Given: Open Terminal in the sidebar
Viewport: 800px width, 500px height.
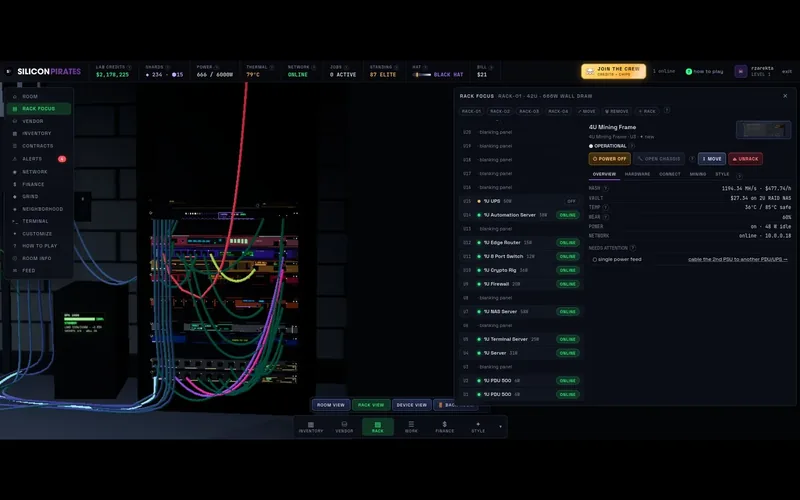Looking at the screenshot, I should click(x=39, y=221).
